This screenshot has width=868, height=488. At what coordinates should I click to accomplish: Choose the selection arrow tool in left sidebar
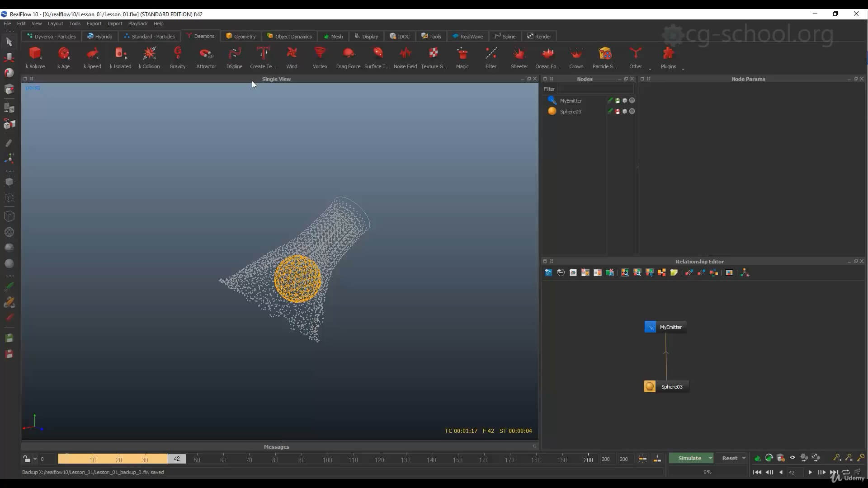pyautogui.click(x=9, y=42)
